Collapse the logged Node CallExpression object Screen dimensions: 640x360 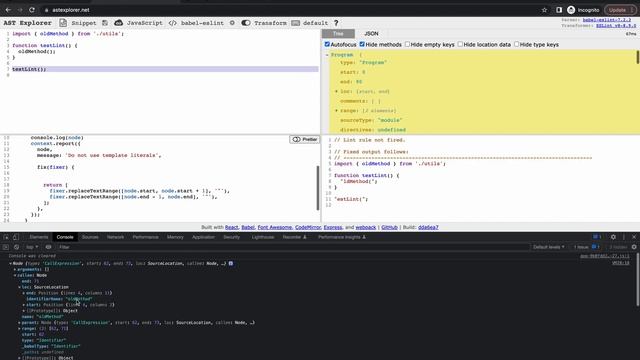coord(10,263)
